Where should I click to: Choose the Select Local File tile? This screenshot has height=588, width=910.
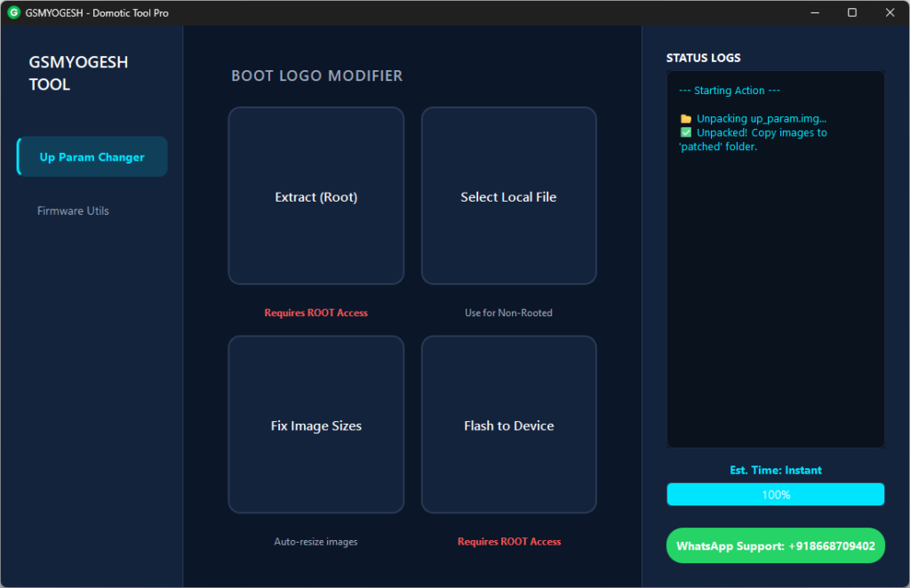[x=508, y=196]
